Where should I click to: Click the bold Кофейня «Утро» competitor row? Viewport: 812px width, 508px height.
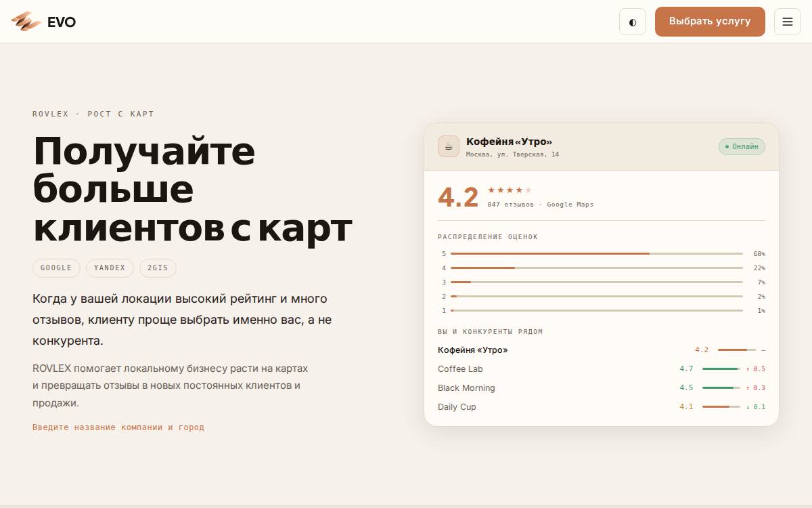coord(602,350)
